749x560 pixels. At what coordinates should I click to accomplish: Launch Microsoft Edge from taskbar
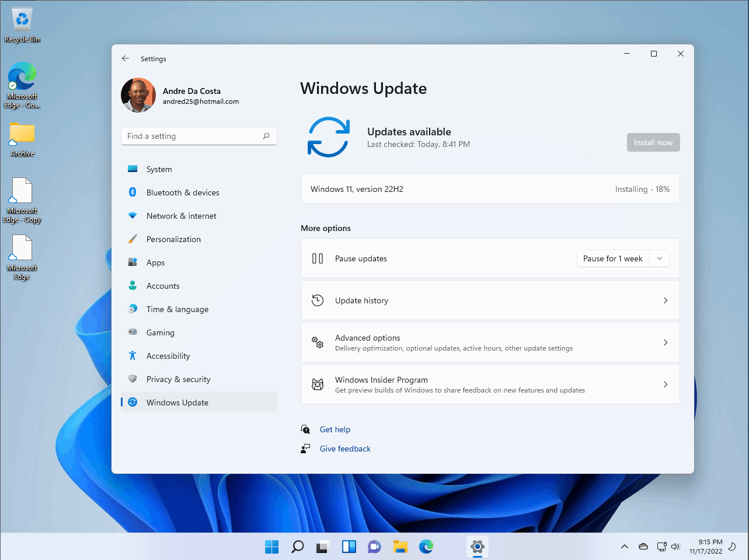[426, 547]
